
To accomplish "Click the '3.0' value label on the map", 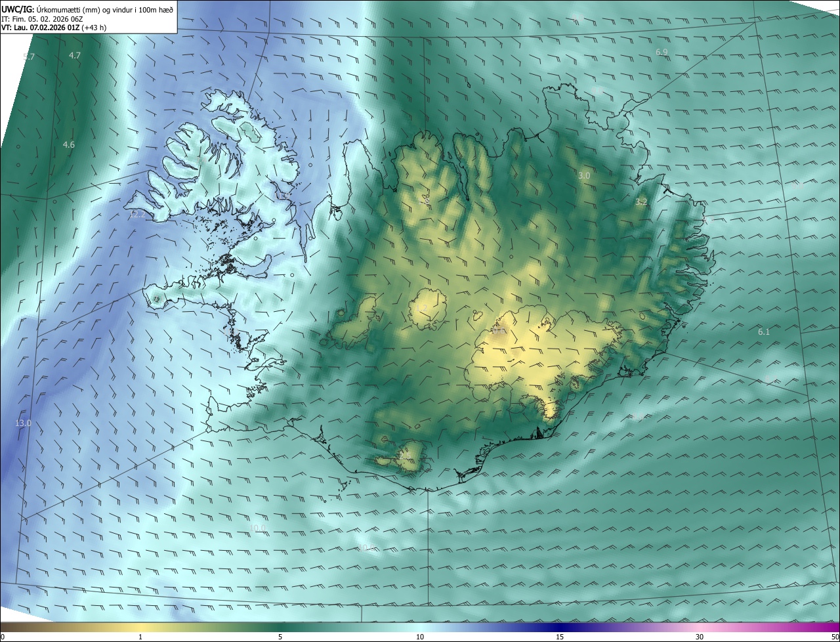I will (584, 176).
